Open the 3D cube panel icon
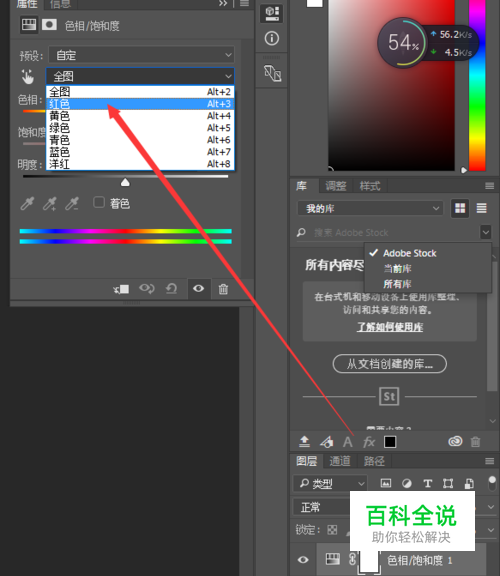This screenshot has height=576, width=500. pos(272,14)
